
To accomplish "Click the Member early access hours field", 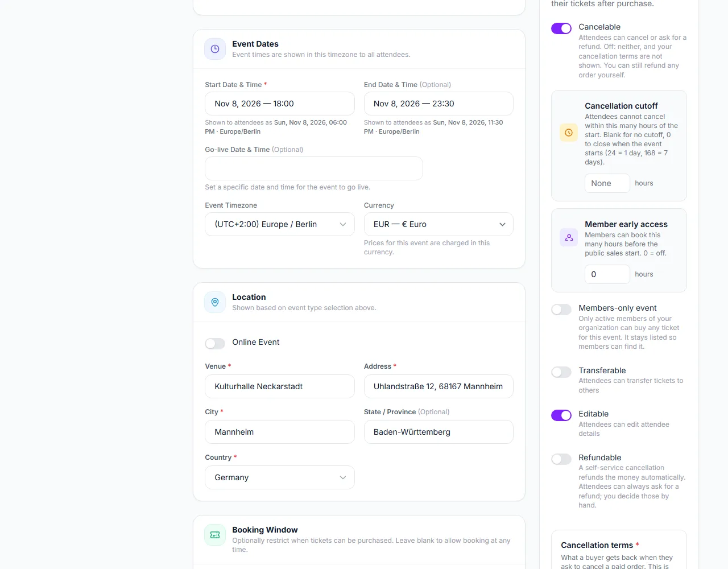I will click(607, 274).
